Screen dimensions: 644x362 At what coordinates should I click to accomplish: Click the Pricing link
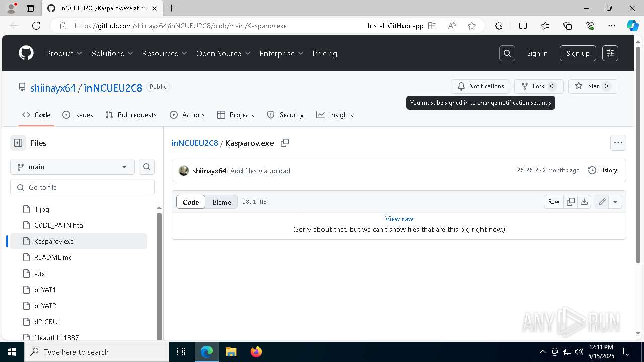pos(325,53)
